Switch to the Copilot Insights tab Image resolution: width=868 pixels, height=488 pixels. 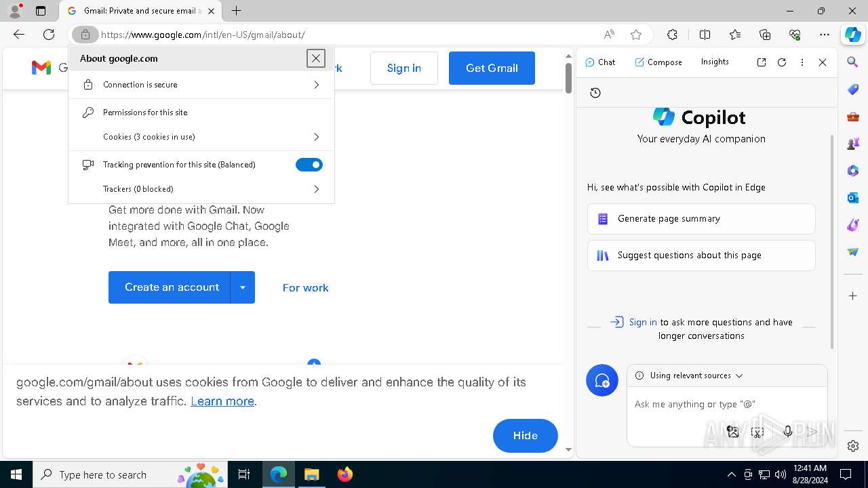[715, 62]
